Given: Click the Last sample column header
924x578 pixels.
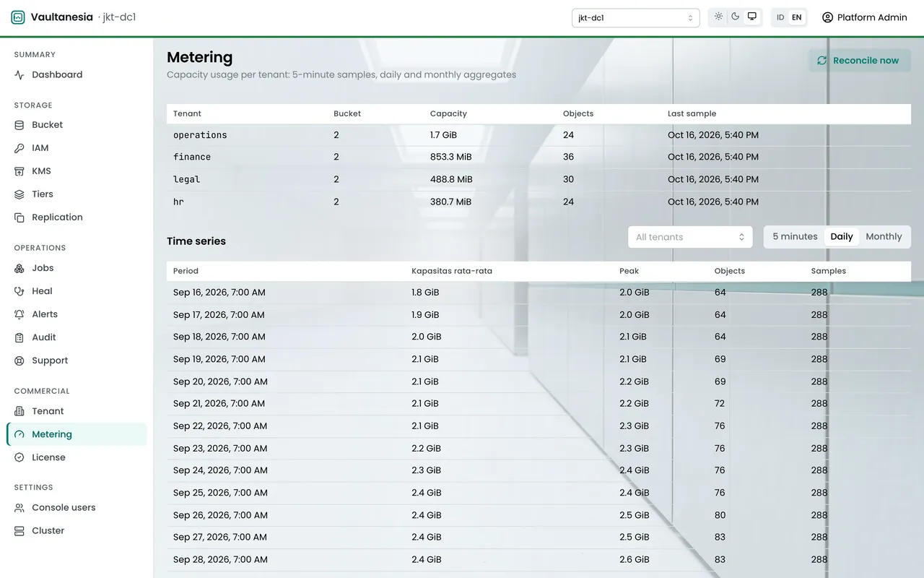Looking at the screenshot, I should coord(692,113).
